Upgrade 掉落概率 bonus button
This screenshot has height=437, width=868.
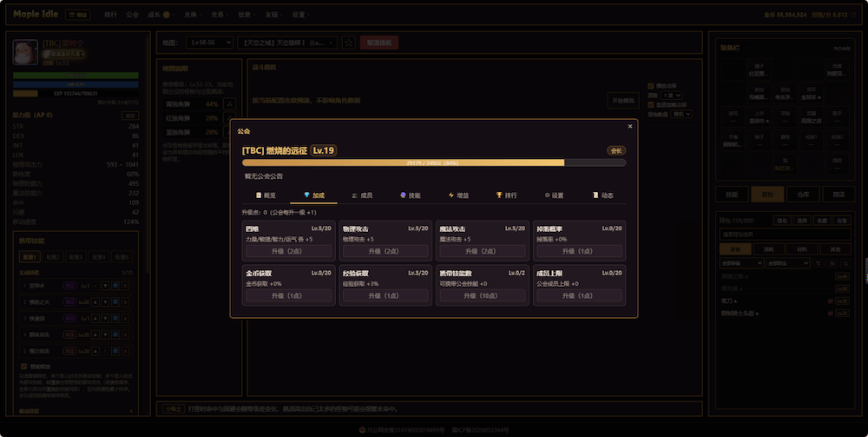coord(579,251)
